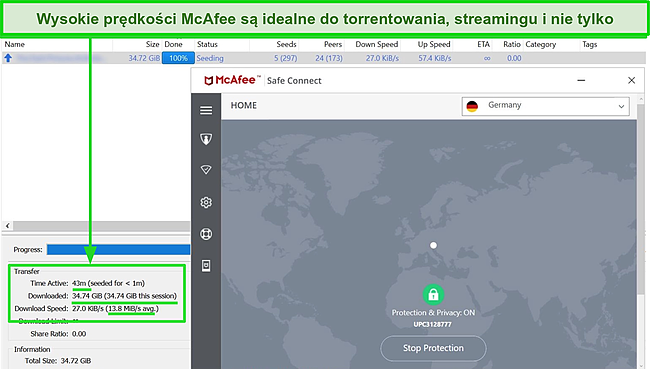Click the white location dot on map
The image size is (650, 369).
tap(433, 245)
